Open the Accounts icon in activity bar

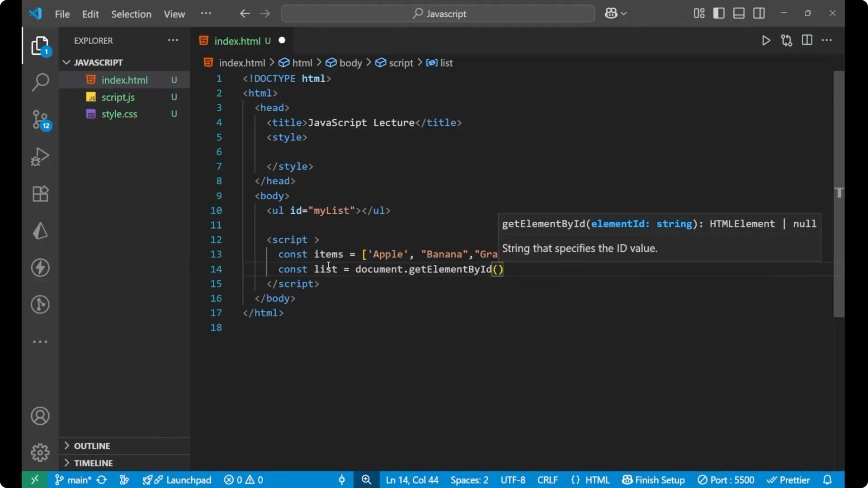[40, 416]
